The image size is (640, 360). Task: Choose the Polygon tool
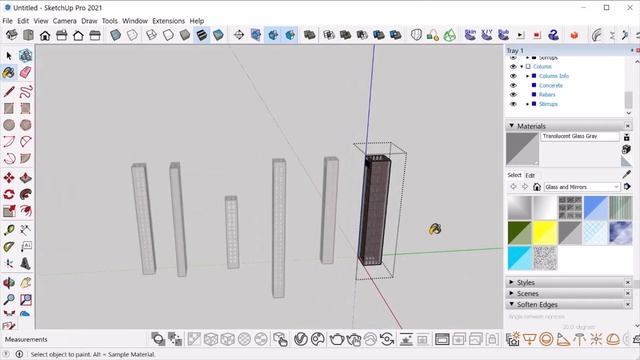(x=25, y=125)
